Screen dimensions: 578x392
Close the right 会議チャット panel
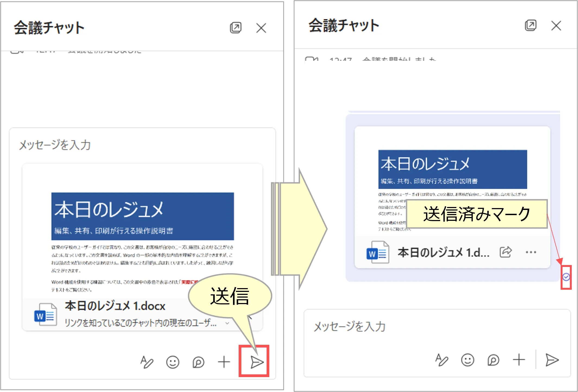[556, 26]
